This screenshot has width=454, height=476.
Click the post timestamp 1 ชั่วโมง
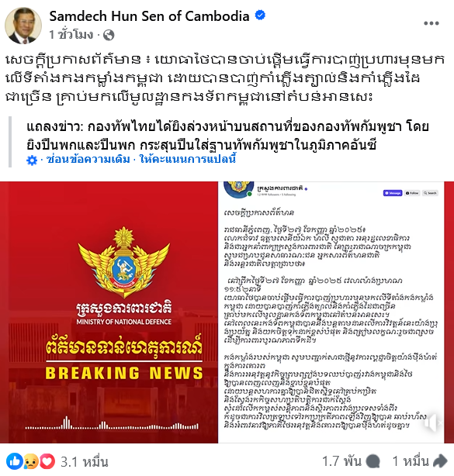pyautogui.click(x=71, y=35)
